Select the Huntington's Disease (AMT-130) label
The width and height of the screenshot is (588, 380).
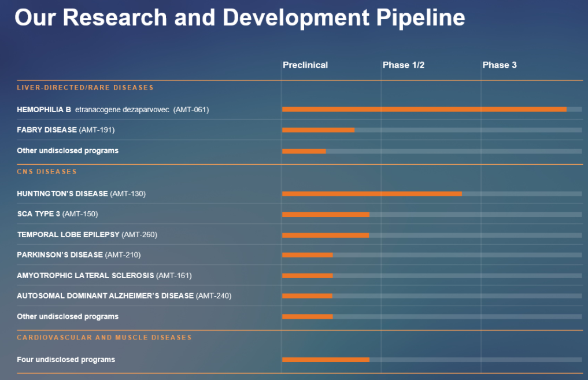click(81, 194)
